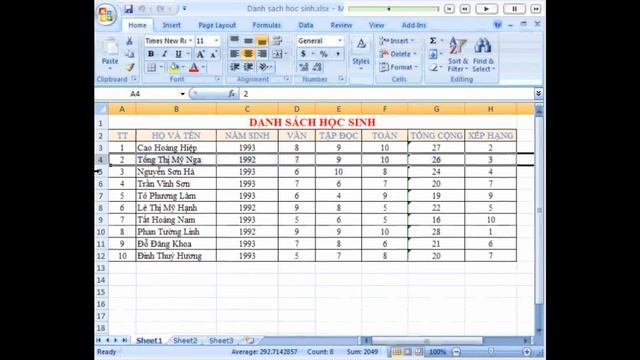640x360 pixels.
Task: Open the Orientation dropdown
Action: (265, 67)
